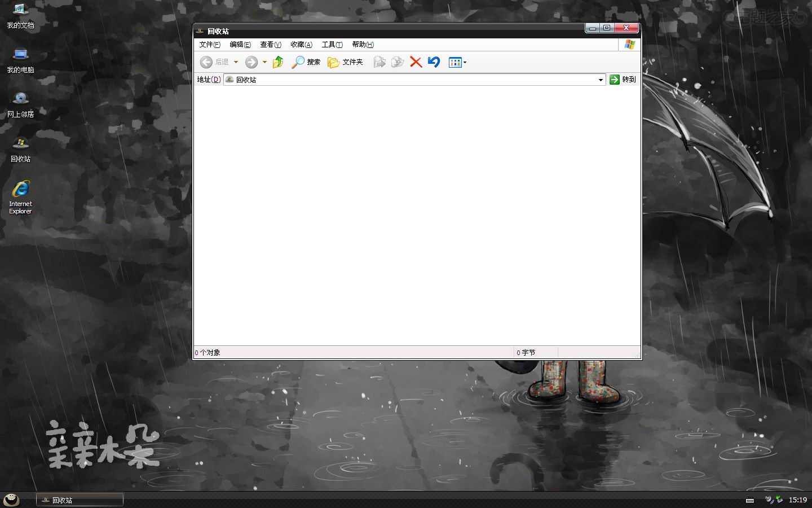Click the green safely-remove-hardware tray icon

coord(779,500)
